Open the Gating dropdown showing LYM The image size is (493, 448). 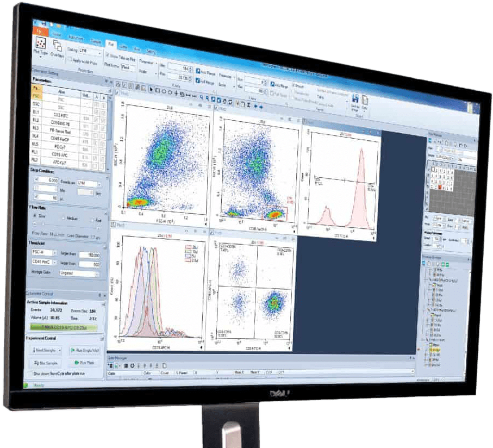coord(91,52)
